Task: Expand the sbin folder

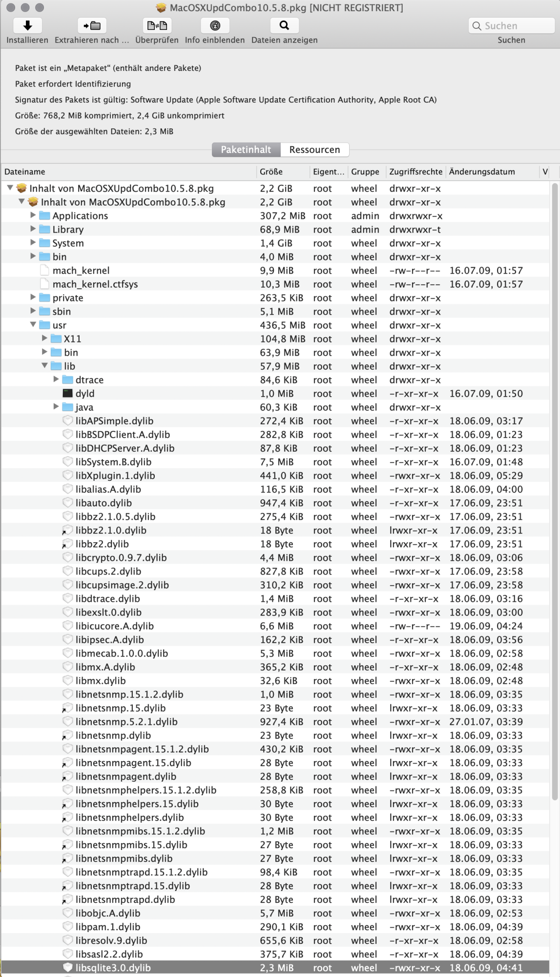Action: (x=33, y=311)
